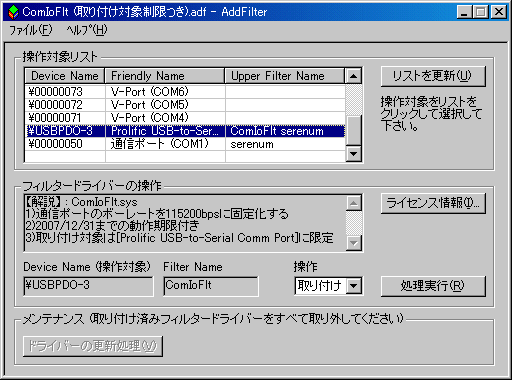Click description line about 2007/12/31 expiry

112,226
